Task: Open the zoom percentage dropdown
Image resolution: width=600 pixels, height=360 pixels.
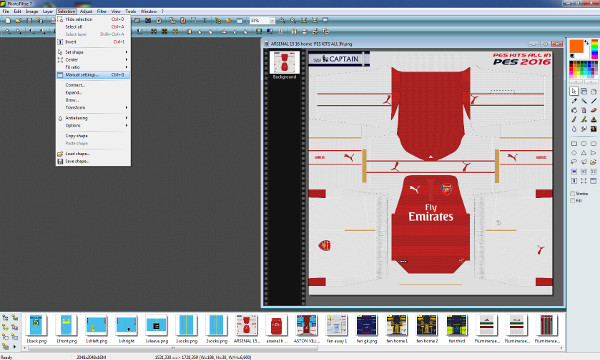Action: coord(272,20)
